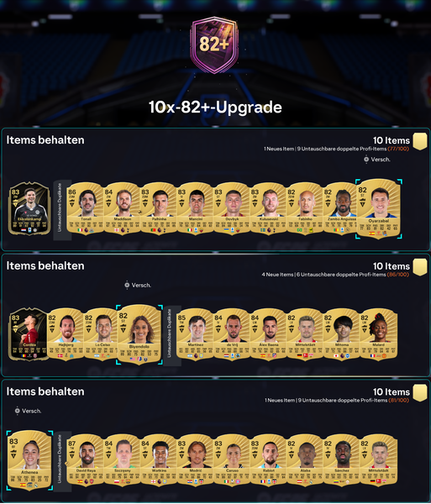The height and width of the screenshot is (504, 431).
Task: Select the Zambo Anguissa player card
Action: coord(341,208)
